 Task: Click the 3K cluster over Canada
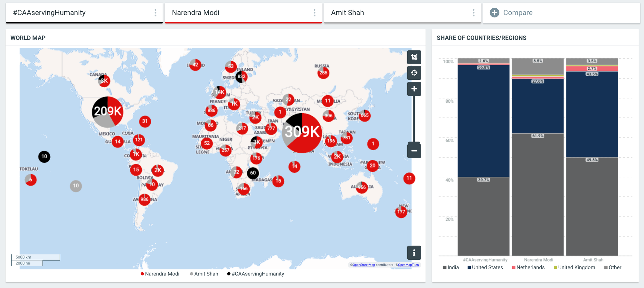104,81
